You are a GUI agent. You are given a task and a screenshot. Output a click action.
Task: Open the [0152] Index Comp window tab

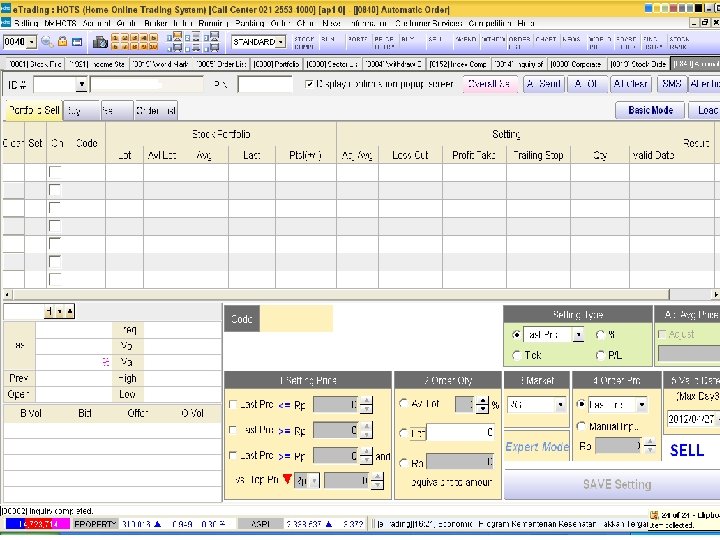click(x=458, y=64)
